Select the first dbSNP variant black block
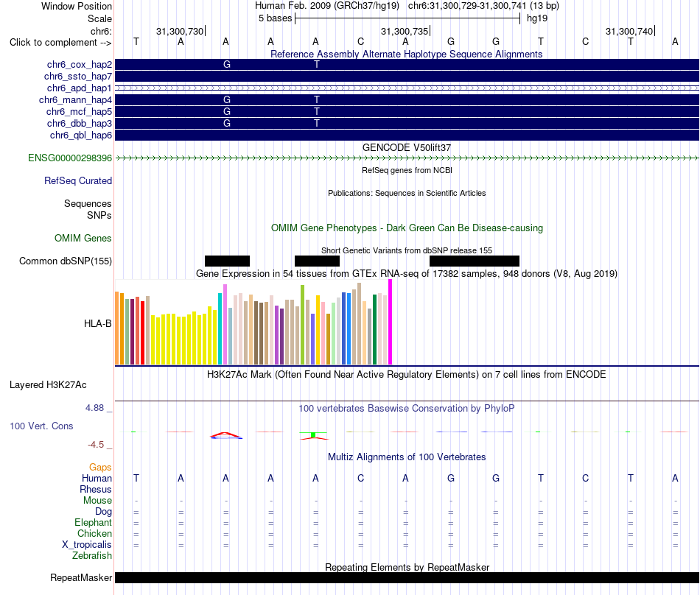Viewport: 700px width, 595px height. click(227, 261)
